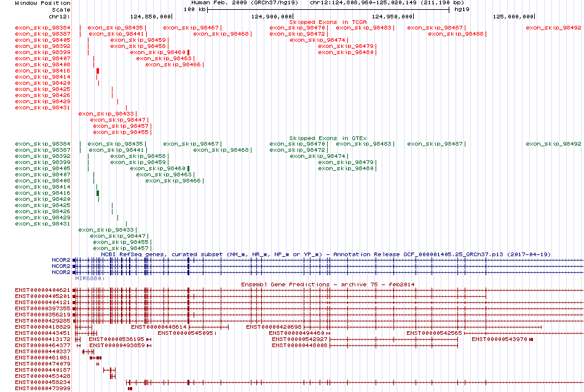The image size is (584, 392).
Task: Select red TCGA item exon_skip_98492
Action: click(553, 28)
